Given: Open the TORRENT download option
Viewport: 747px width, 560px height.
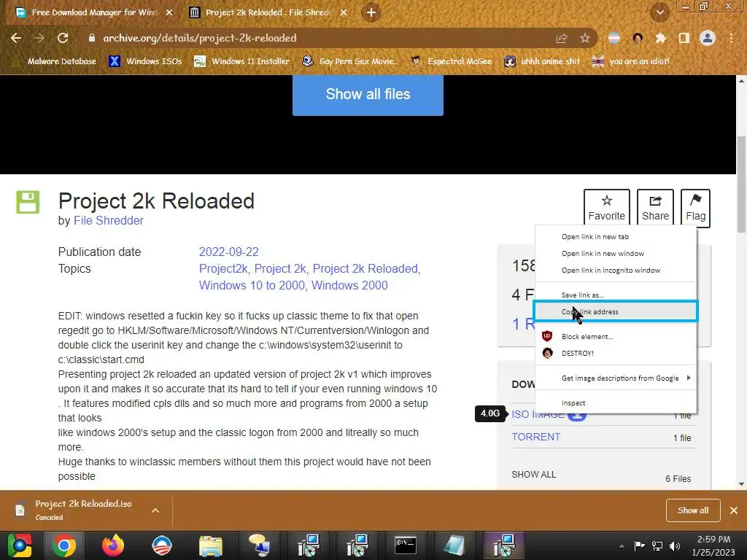Looking at the screenshot, I should (x=535, y=437).
